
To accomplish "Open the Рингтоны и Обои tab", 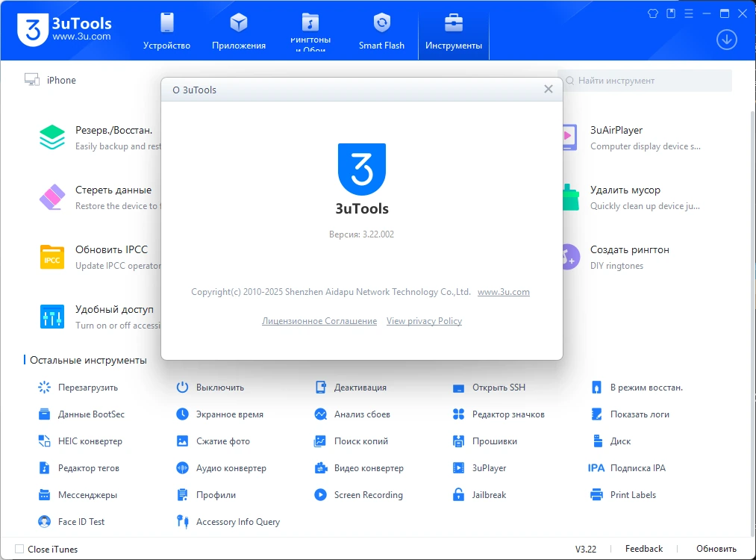I will (x=310, y=31).
